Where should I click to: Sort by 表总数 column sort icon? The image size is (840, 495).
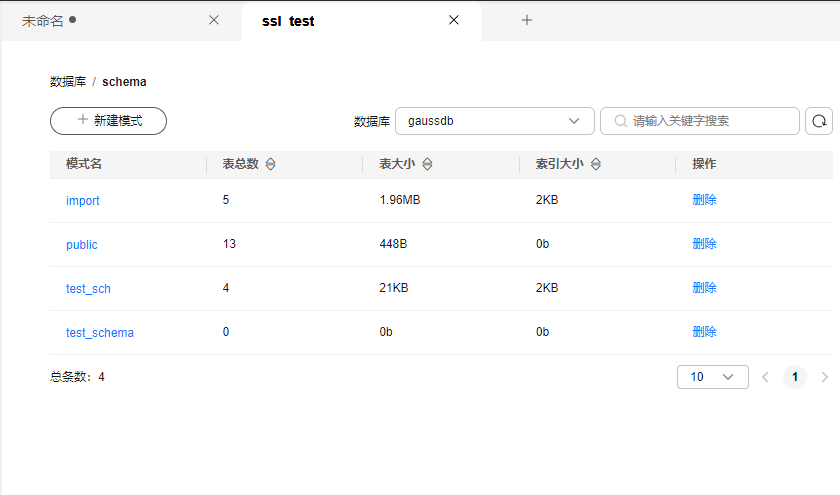(270, 164)
